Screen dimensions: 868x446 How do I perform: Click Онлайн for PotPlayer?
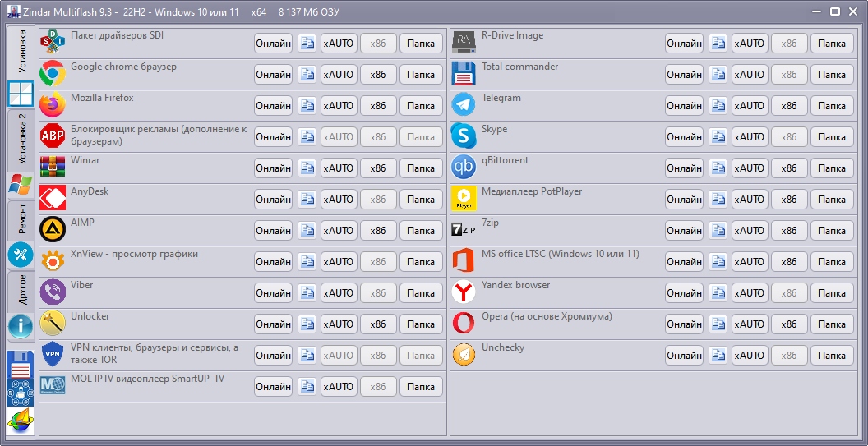684,200
